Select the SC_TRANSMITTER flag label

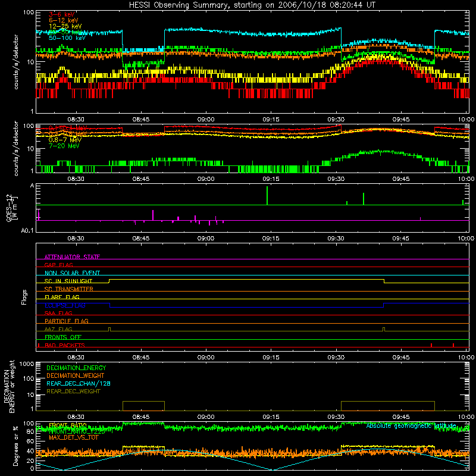[69, 289]
